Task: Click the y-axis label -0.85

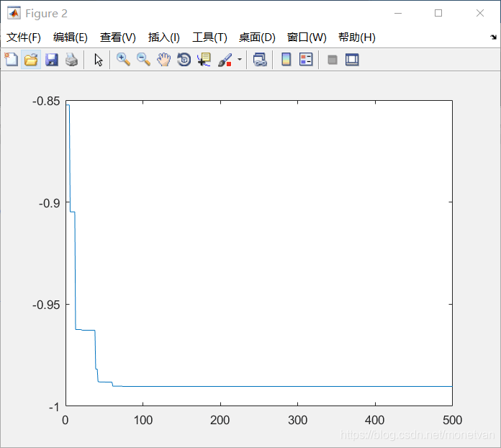Action: (x=46, y=102)
